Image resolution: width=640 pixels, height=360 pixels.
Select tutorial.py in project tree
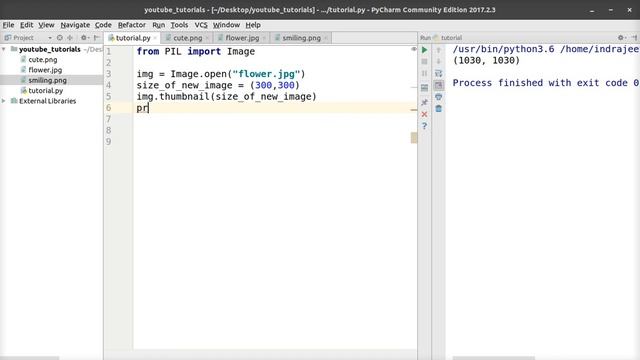coord(45,91)
